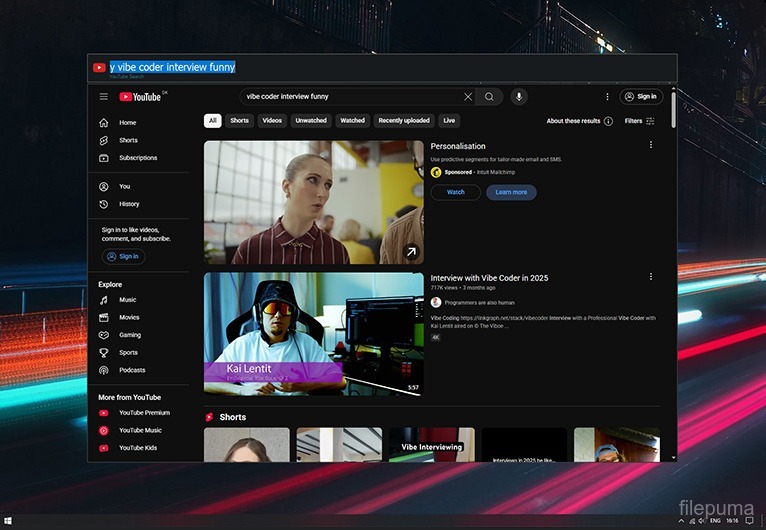Viewport: 766px width, 530px height.
Task: Open History in the sidebar
Action: click(129, 204)
